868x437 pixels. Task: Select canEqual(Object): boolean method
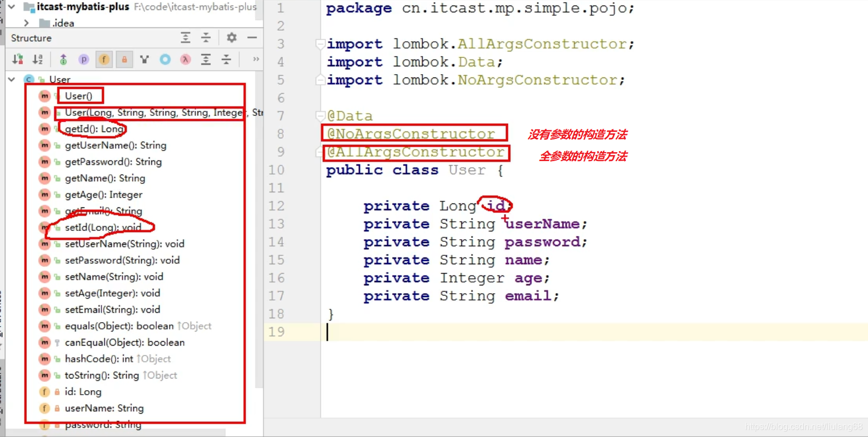pyautogui.click(x=124, y=342)
